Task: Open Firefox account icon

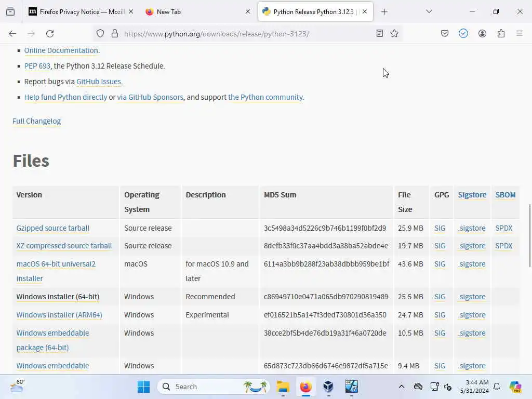Action: 482,33
